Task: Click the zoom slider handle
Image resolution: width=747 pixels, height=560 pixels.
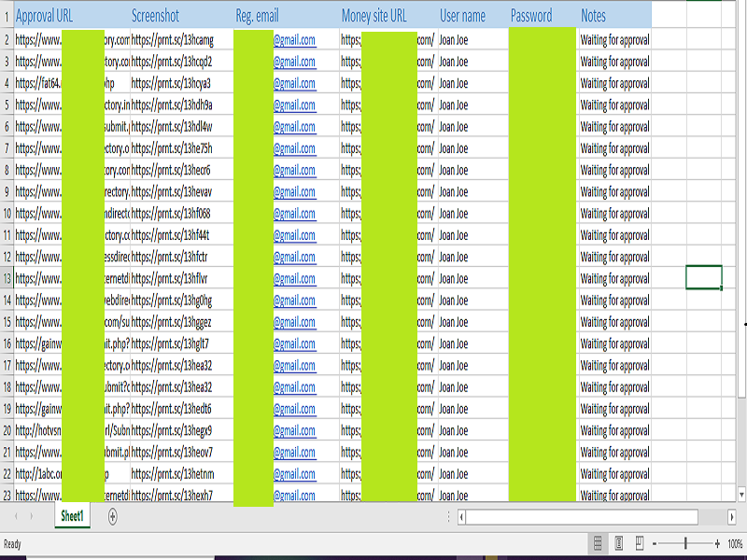Action: pos(686,541)
